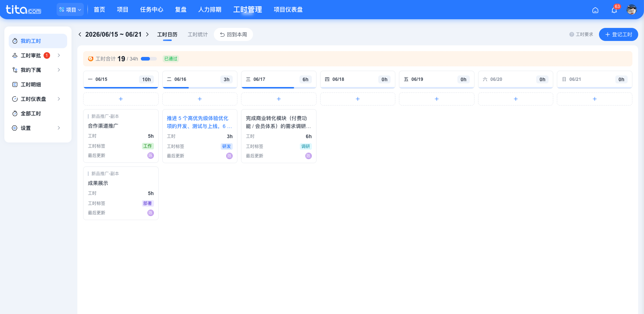Click avatar on 06/17 task card
644x314 pixels.
[309, 156]
